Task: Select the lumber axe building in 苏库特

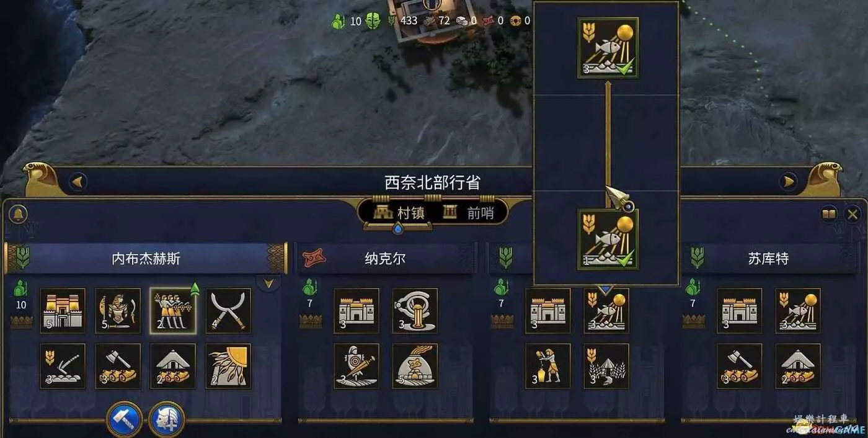Action: click(x=740, y=366)
